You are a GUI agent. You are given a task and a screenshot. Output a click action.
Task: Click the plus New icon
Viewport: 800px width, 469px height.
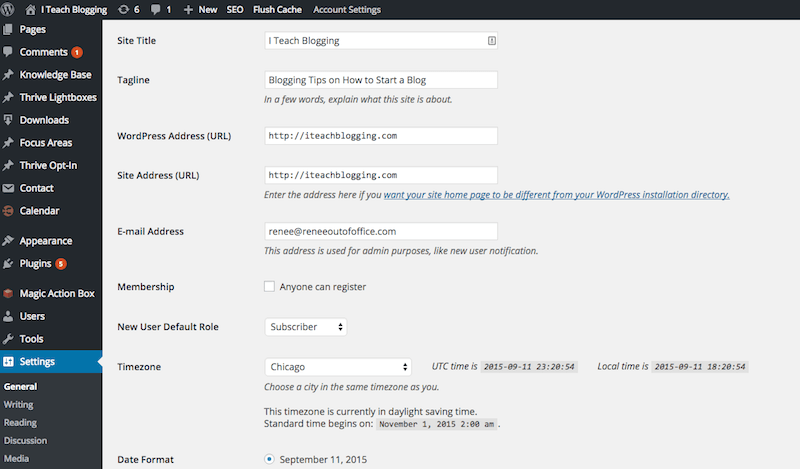pyautogui.click(x=189, y=9)
